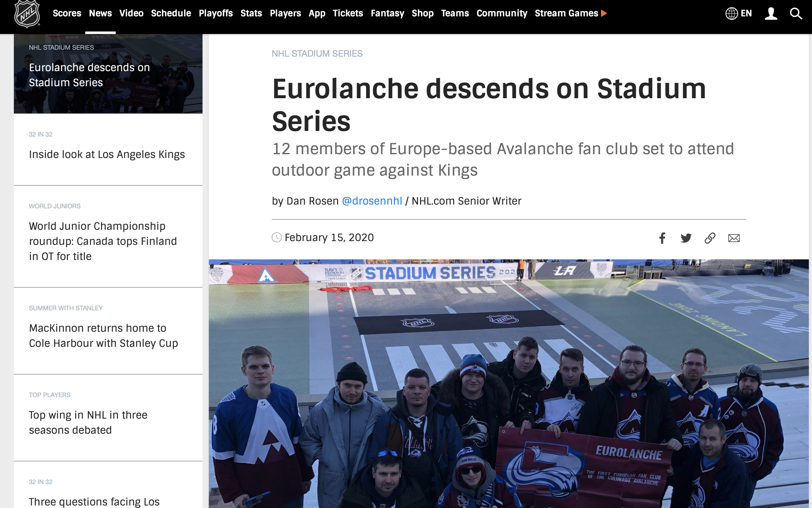Share the article on Twitter
This screenshot has height=508, width=812.
coord(686,238)
